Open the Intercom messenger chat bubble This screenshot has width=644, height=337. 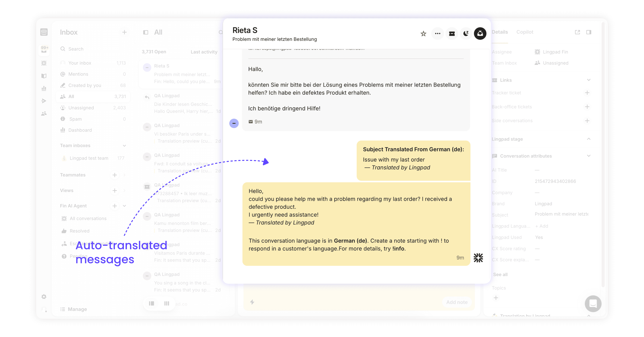(x=593, y=304)
